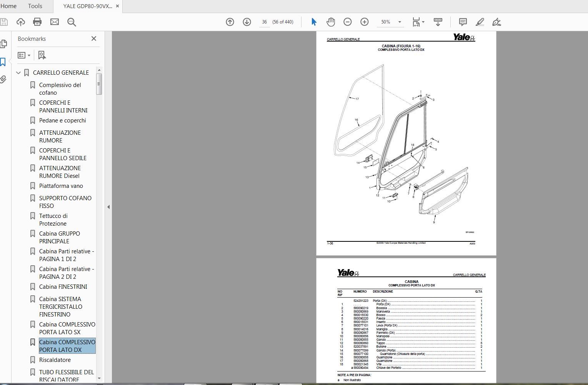Go to Cabina Parti relative PAGINA 1 DI 2
This screenshot has height=385, width=588.
tap(67, 255)
